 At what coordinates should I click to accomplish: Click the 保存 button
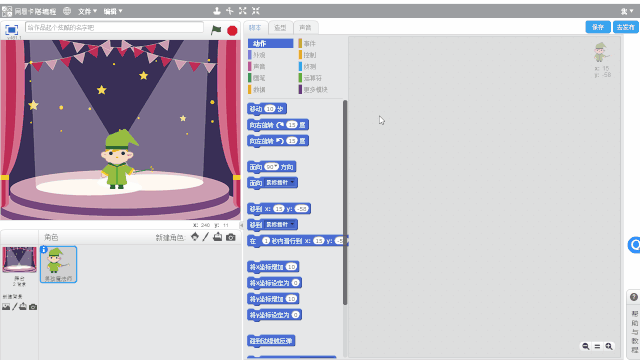point(598,27)
